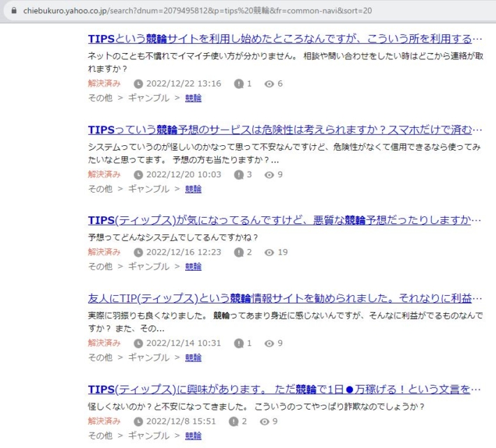Open question 'TIPS(ティップス)が気になってるんですけど'
496x448 pixels.
284,220
